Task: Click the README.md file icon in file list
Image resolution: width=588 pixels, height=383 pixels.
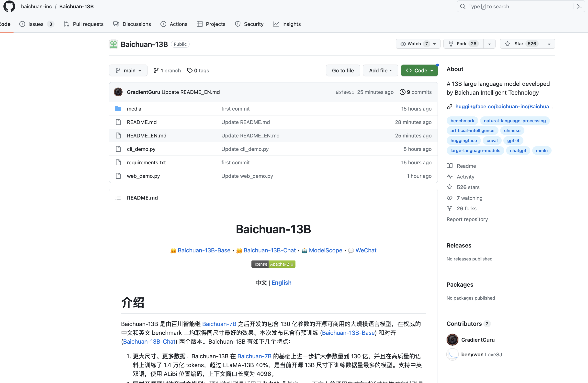Action: (x=118, y=122)
